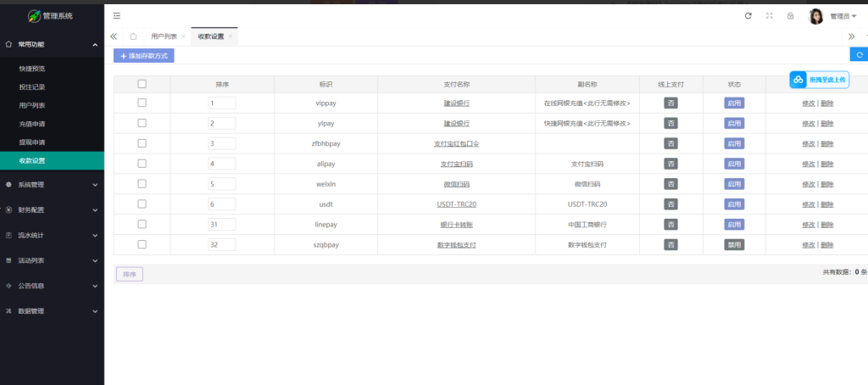Select the 收款设置 tab

click(211, 36)
